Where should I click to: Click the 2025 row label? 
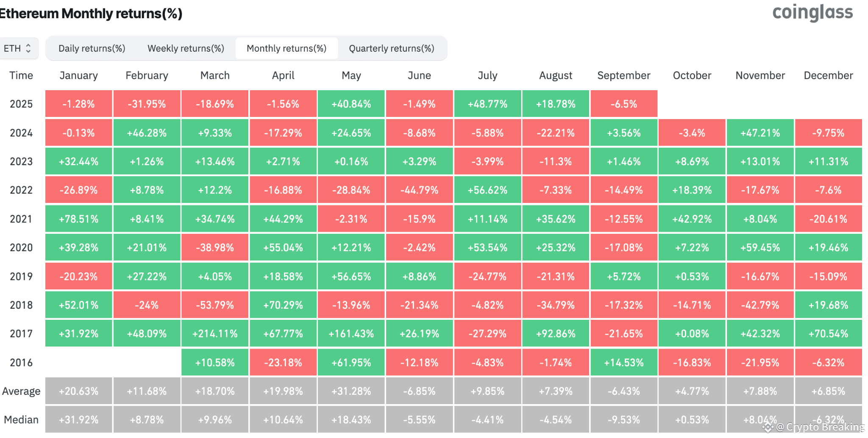coord(21,104)
